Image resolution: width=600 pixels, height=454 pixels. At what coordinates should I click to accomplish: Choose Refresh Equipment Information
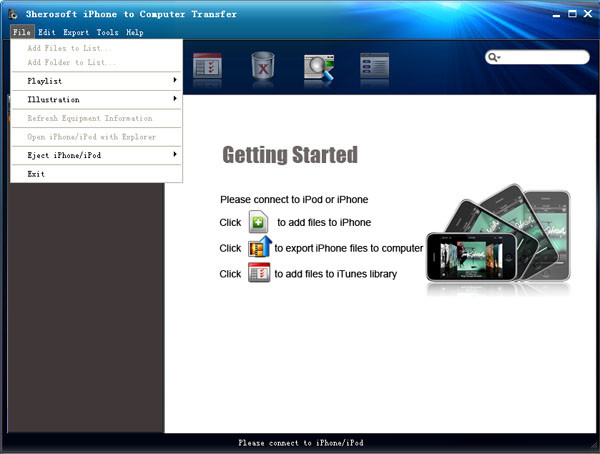pyautogui.click(x=96, y=118)
